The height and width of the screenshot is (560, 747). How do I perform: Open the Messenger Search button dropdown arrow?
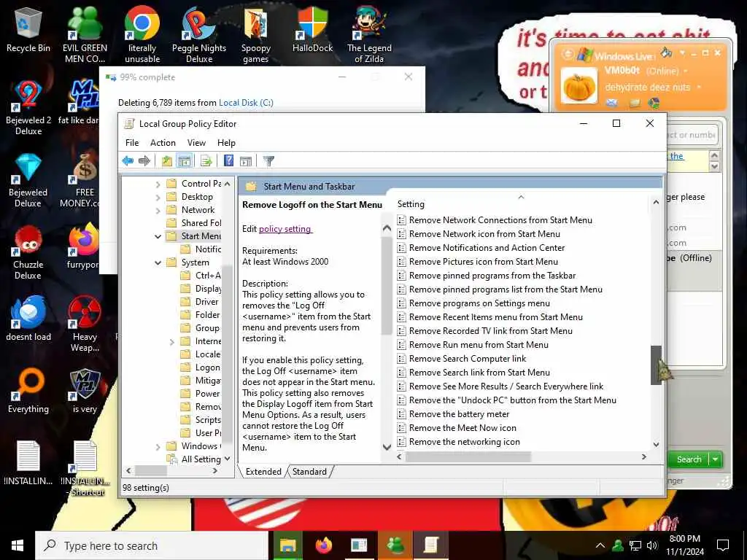point(716,459)
